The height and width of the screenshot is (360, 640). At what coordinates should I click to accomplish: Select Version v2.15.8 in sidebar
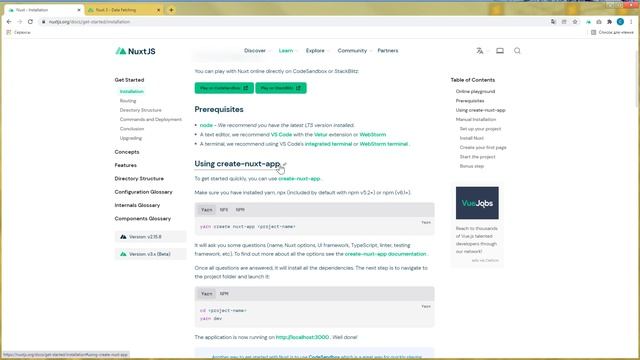click(x=150, y=237)
